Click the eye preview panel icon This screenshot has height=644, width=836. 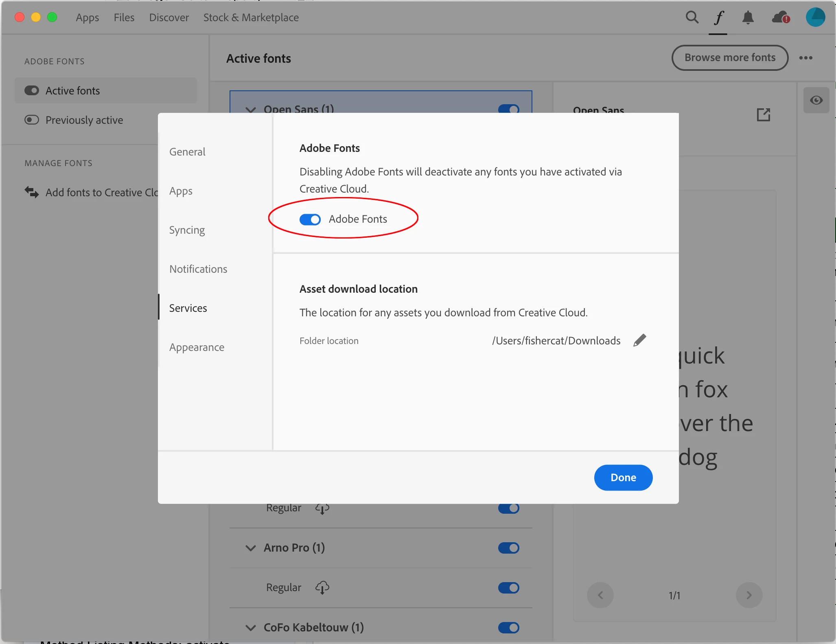click(816, 100)
